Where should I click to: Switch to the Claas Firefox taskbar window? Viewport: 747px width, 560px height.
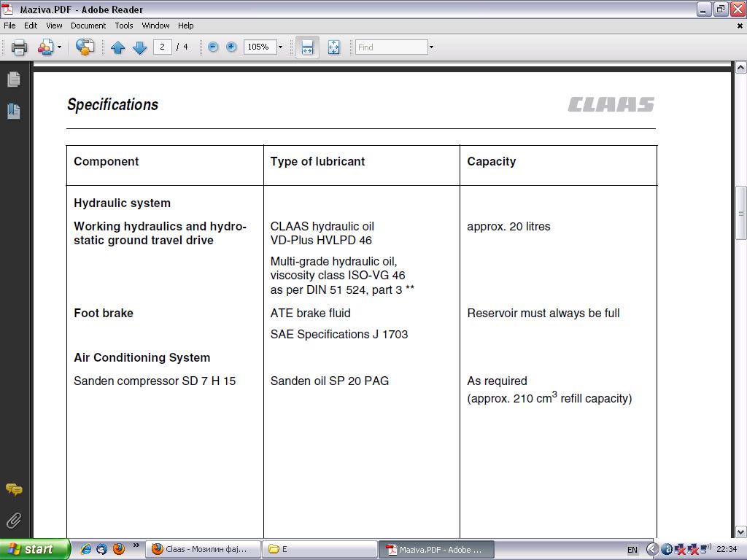[203, 550]
